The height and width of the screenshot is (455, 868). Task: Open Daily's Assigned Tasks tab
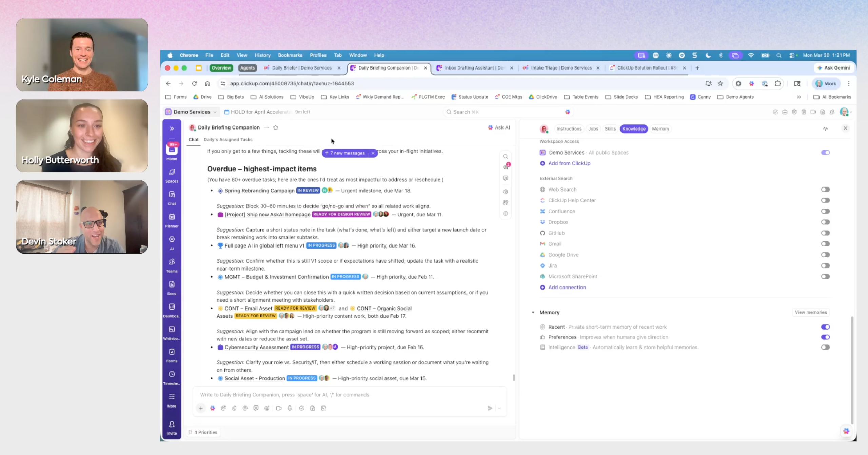pos(228,140)
